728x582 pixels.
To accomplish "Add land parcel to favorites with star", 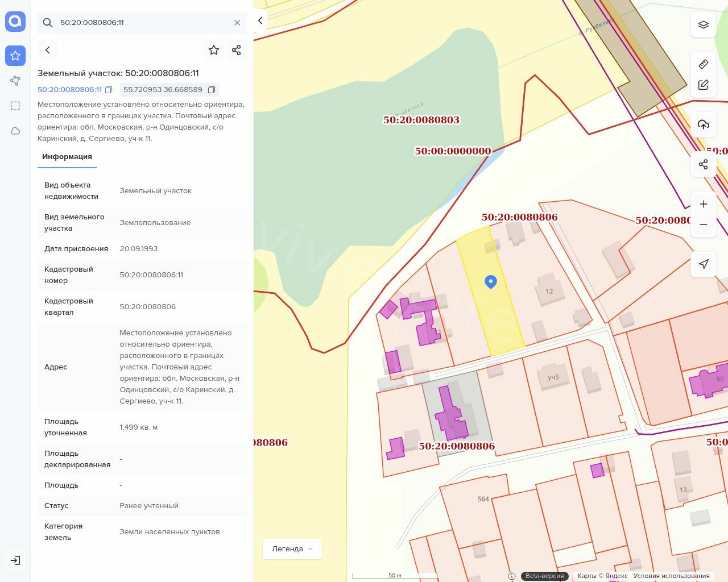I will 214,50.
